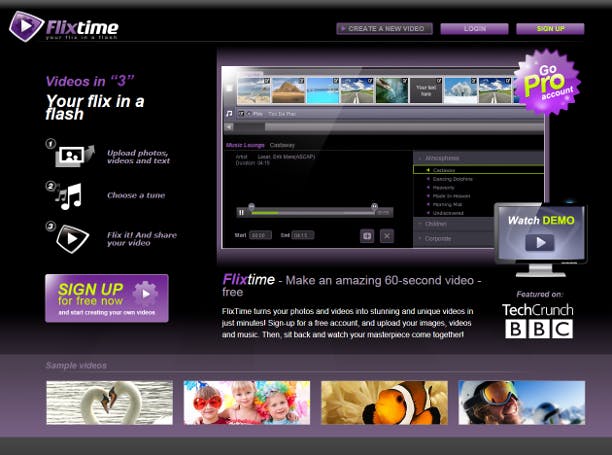Image resolution: width=612 pixels, height=455 pixels.
Task: Click gear play icon on Sign Up banner
Action: click(x=145, y=293)
